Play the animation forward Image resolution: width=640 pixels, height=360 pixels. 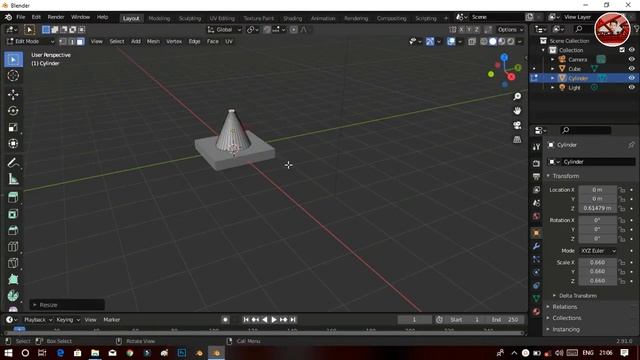pos(274,320)
